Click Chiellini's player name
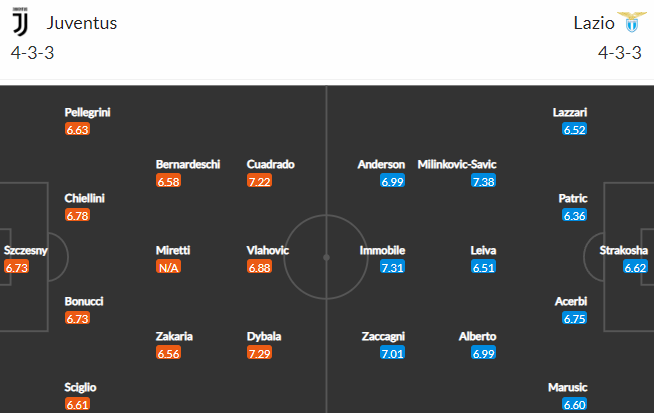The height and width of the screenshot is (413, 654). pos(84,199)
